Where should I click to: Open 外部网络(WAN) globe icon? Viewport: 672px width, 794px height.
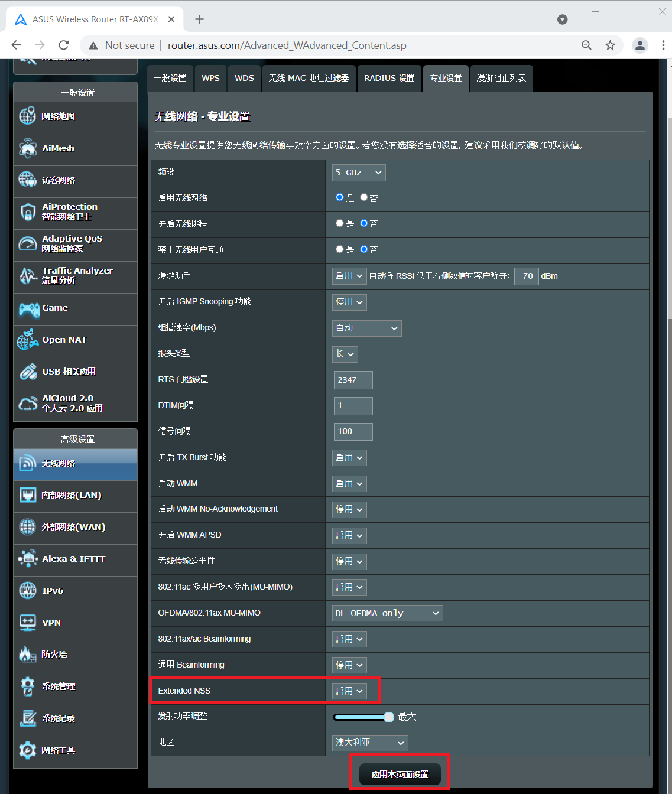click(x=27, y=527)
